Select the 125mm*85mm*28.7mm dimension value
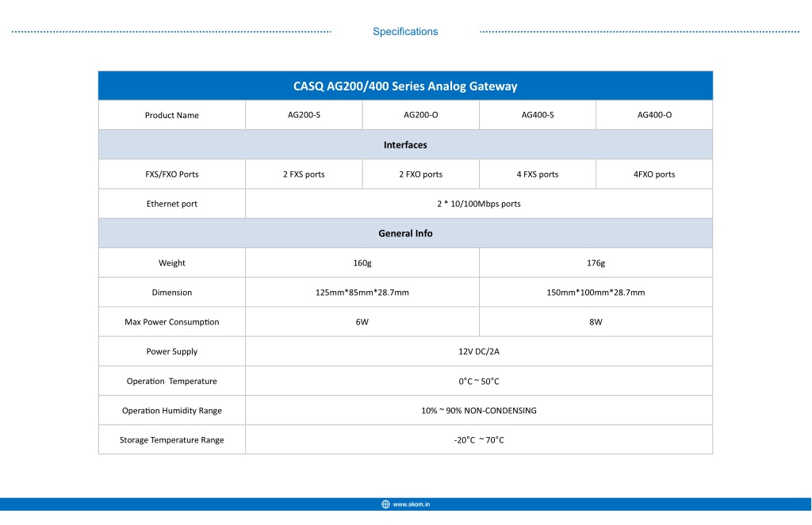 (x=362, y=292)
